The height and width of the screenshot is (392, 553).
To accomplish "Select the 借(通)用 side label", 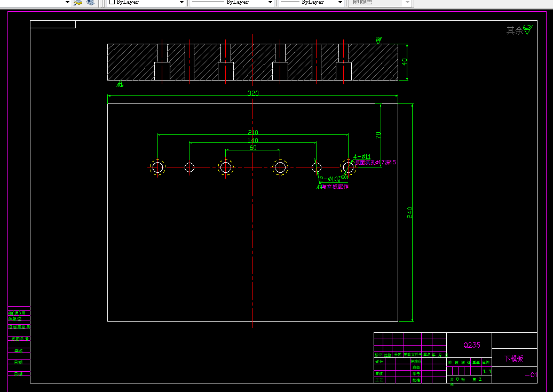I will click(17, 313).
